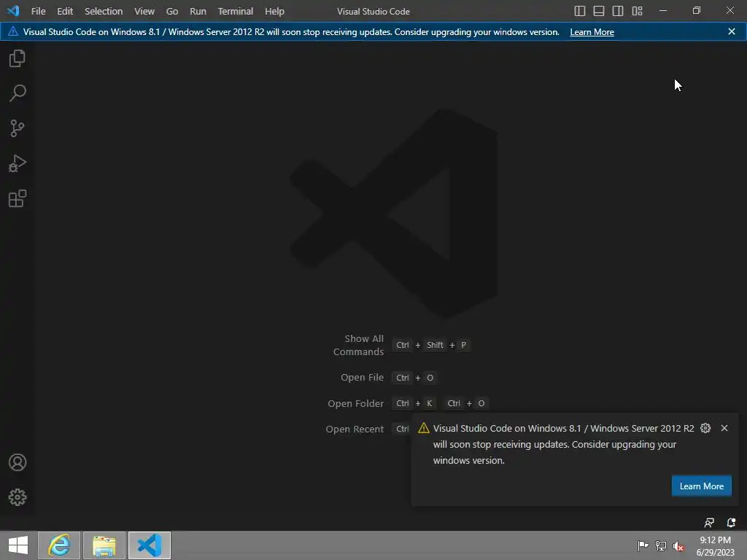The width and height of the screenshot is (747, 560).
Task: Open the Customize Layout icon
Action: click(638, 11)
